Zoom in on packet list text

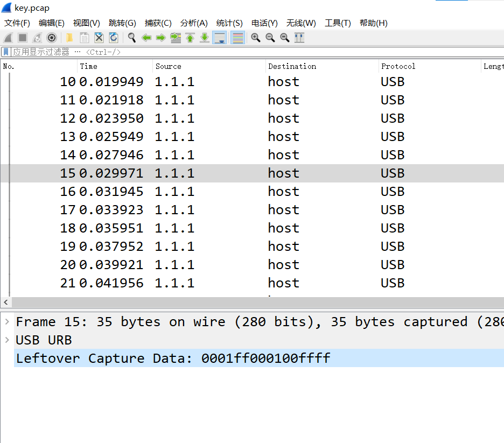(x=256, y=38)
